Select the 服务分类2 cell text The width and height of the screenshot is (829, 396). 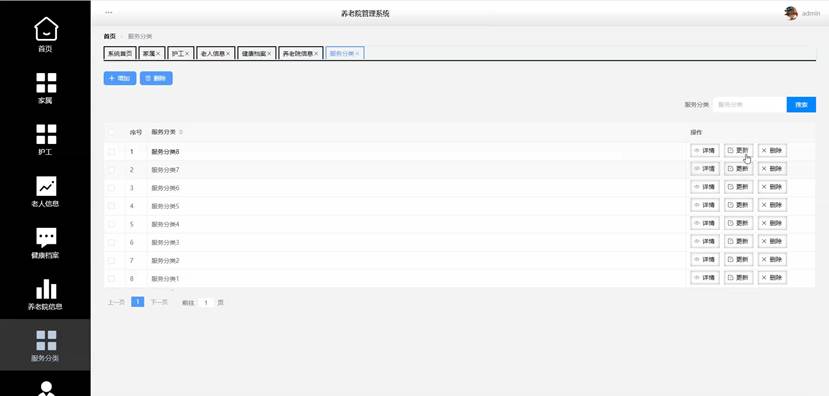click(x=165, y=261)
